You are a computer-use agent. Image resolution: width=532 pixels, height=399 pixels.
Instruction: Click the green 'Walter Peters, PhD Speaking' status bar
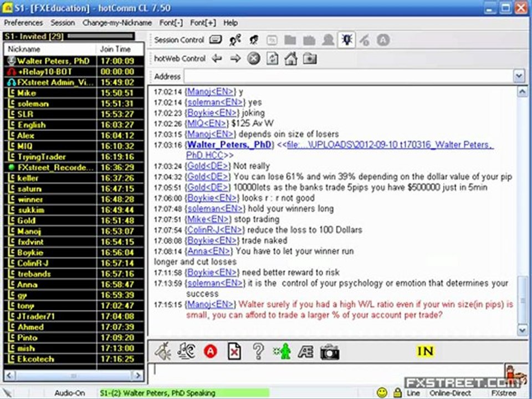[x=183, y=393]
